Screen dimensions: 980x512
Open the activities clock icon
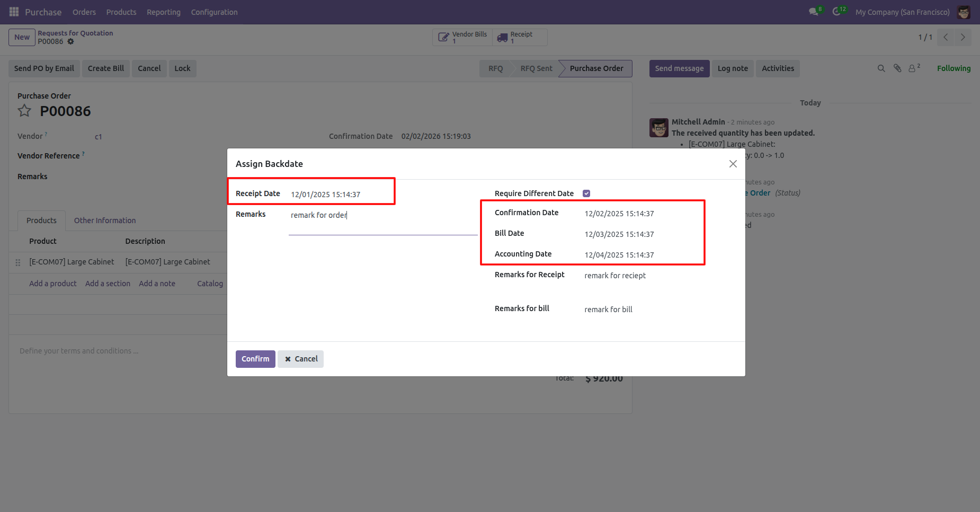click(x=837, y=12)
